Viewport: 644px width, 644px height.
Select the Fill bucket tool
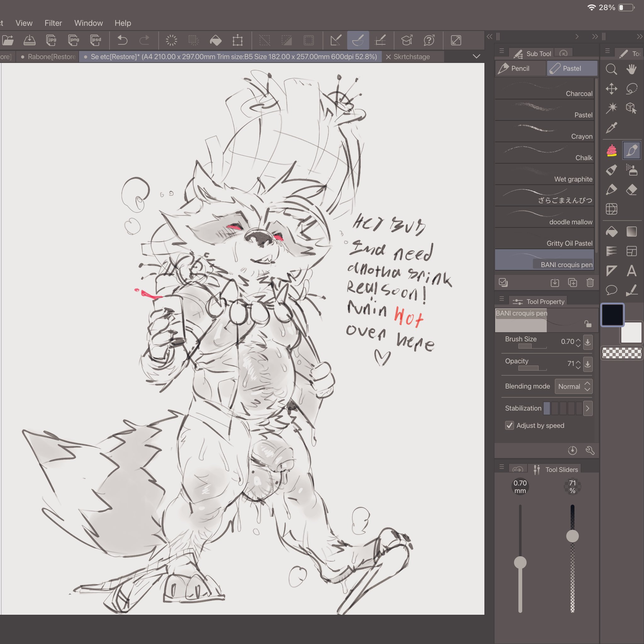(x=611, y=232)
